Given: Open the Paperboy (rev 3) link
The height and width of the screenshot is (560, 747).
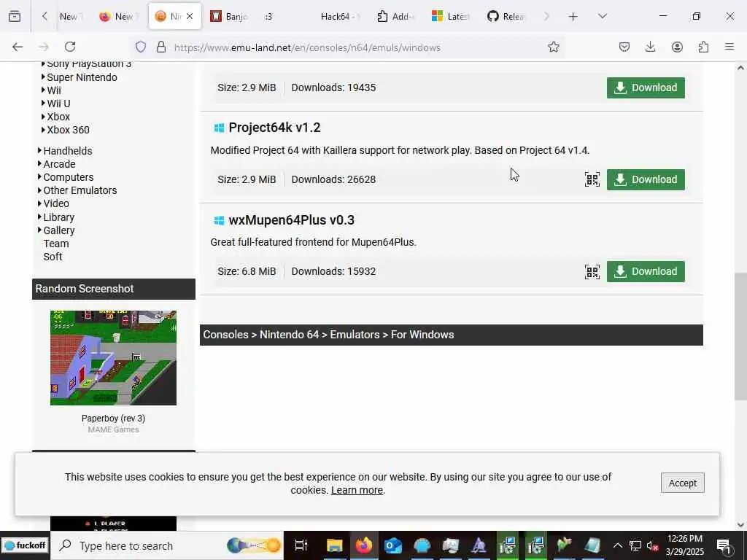Looking at the screenshot, I should (x=113, y=419).
